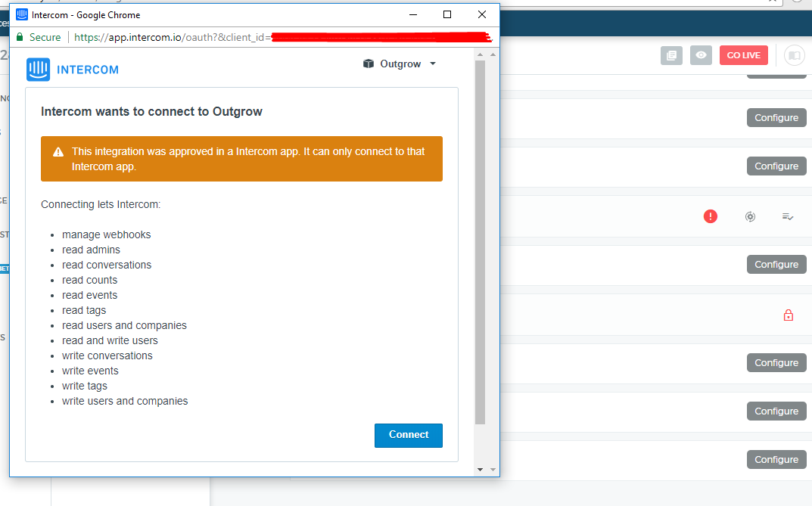Open the Outgrow workspace dropdown
The image size is (812, 506).
click(400, 64)
